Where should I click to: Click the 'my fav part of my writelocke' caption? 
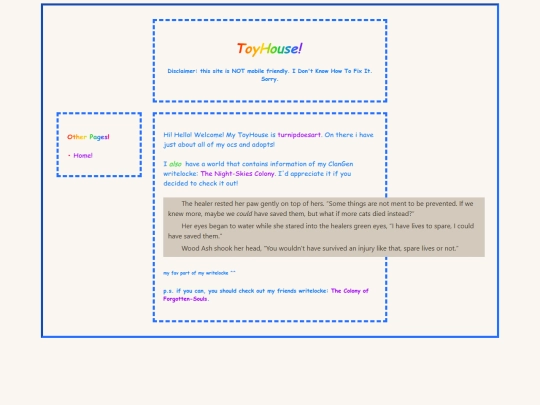(x=199, y=273)
